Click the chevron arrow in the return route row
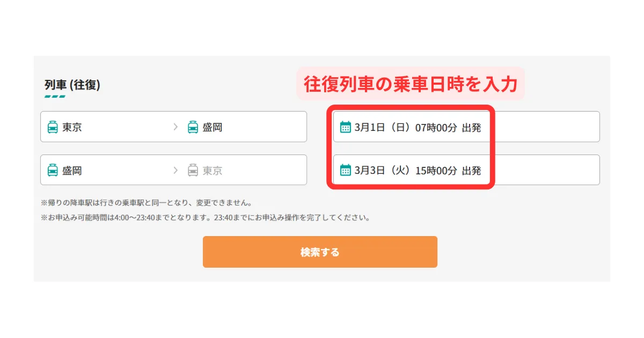The width and height of the screenshot is (644, 338). [x=175, y=171]
